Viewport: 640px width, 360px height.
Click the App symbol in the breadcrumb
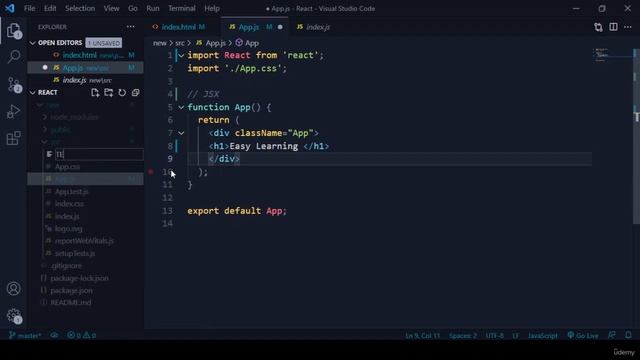[x=247, y=43]
